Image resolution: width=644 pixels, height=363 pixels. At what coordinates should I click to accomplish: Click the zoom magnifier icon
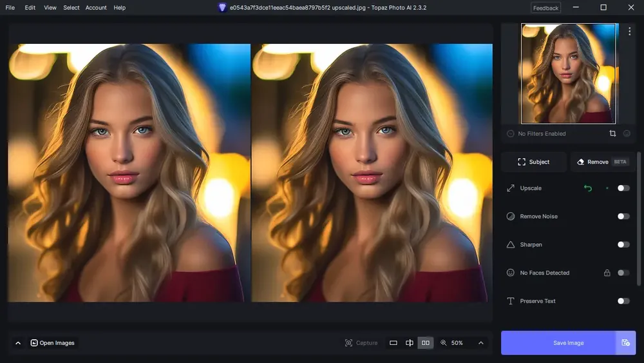point(444,343)
